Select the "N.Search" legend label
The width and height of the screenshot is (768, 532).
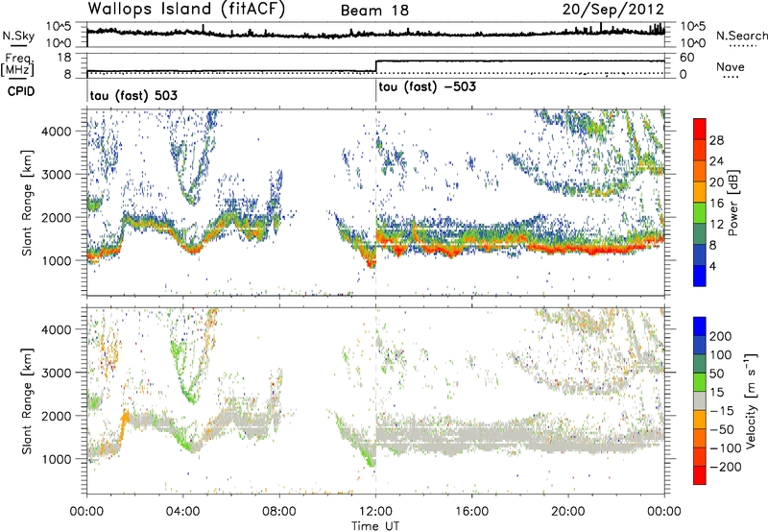coord(741,36)
